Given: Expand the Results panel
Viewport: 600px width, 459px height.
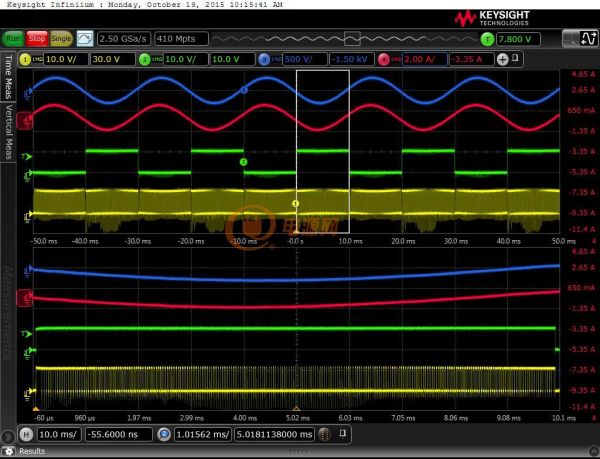Looking at the screenshot, I should click(x=33, y=452).
